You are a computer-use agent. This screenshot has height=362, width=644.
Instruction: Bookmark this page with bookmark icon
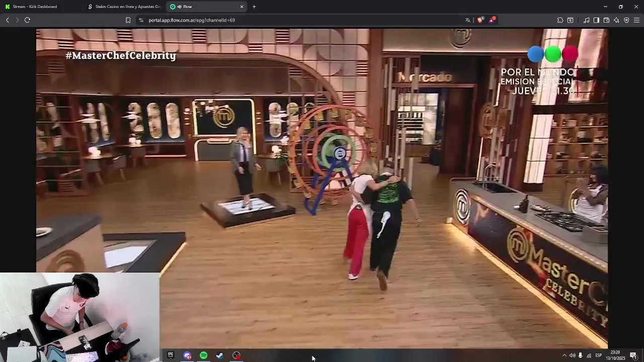click(128, 20)
